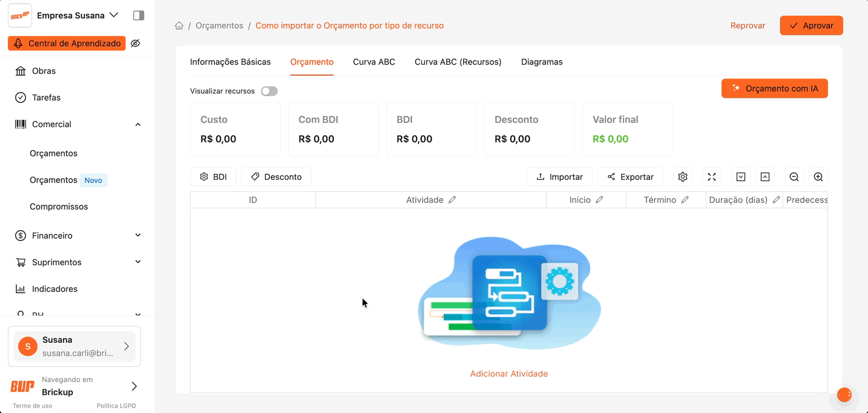Open the Orçamento com IA button
Image resolution: width=868 pixels, height=413 pixels.
774,88
